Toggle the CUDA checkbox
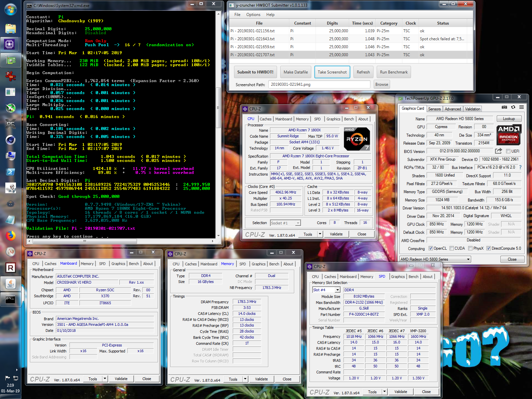The image size is (532, 399). coord(452,248)
